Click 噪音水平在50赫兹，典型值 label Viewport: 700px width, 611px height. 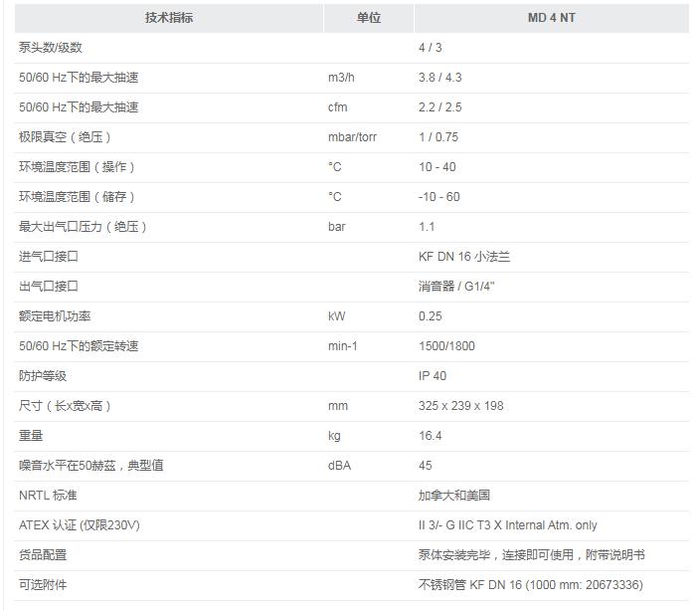click(x=91, y=466)
